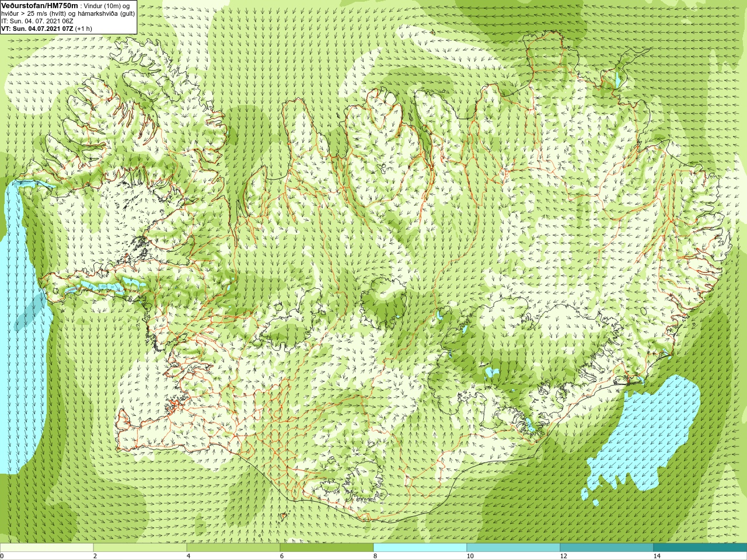Click the Veðurstofan/HM750m title text
747x560 pixels.
[x=40, y=5]
